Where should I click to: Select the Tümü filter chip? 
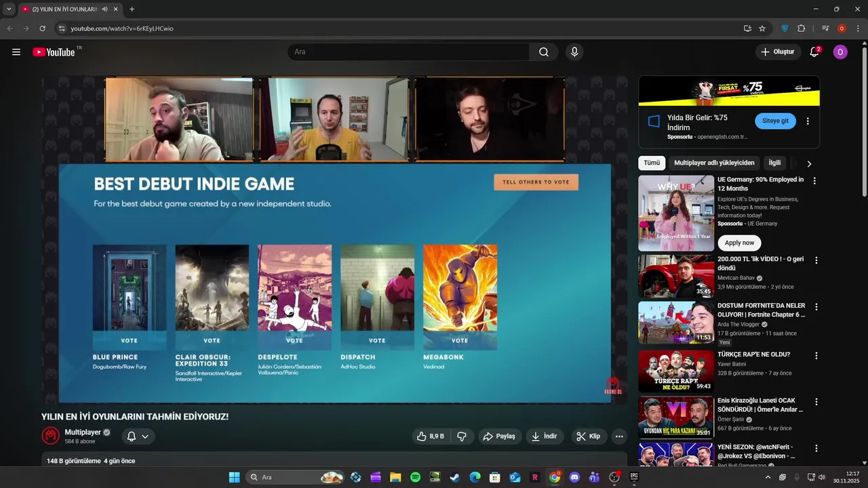[652, 163]
